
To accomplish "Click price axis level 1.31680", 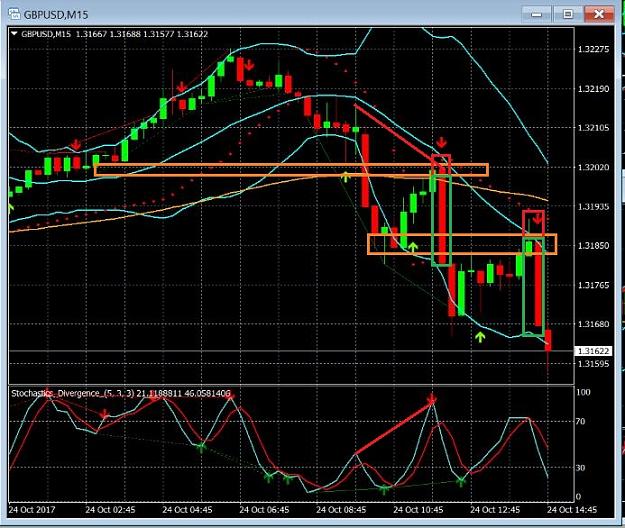I will pos(594,324).
